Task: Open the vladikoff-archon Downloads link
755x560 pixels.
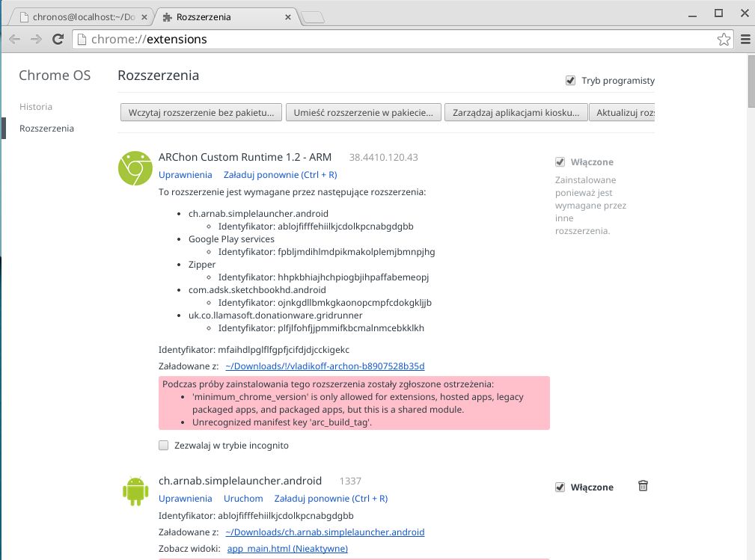Action: point(324,366)
